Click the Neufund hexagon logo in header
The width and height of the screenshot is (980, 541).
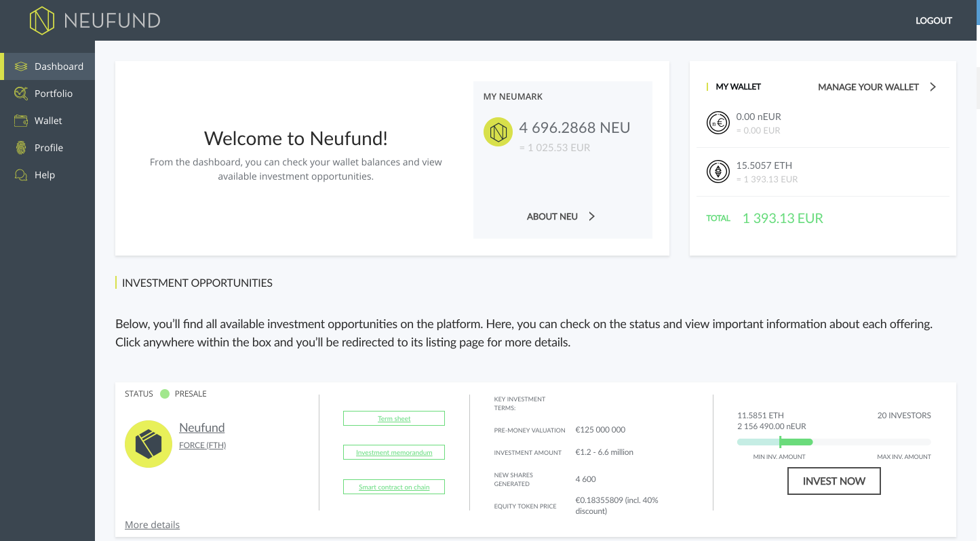pyautogui.click(x=41, y=20)
